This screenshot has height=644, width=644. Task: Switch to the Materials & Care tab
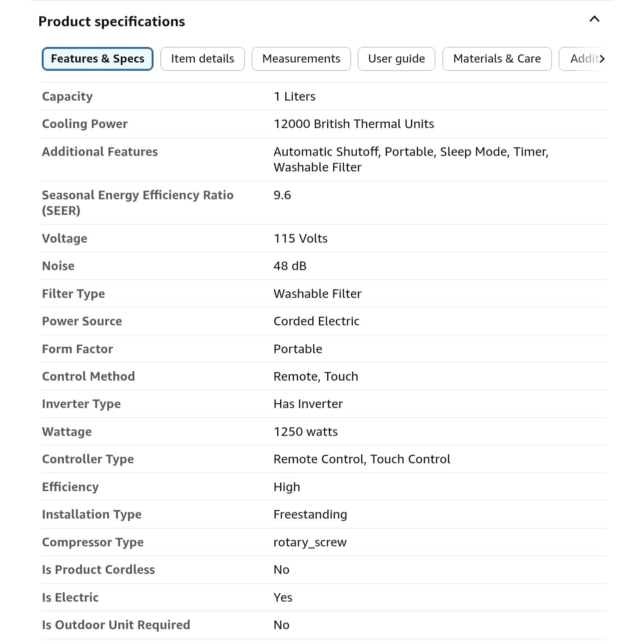point(497,59)
